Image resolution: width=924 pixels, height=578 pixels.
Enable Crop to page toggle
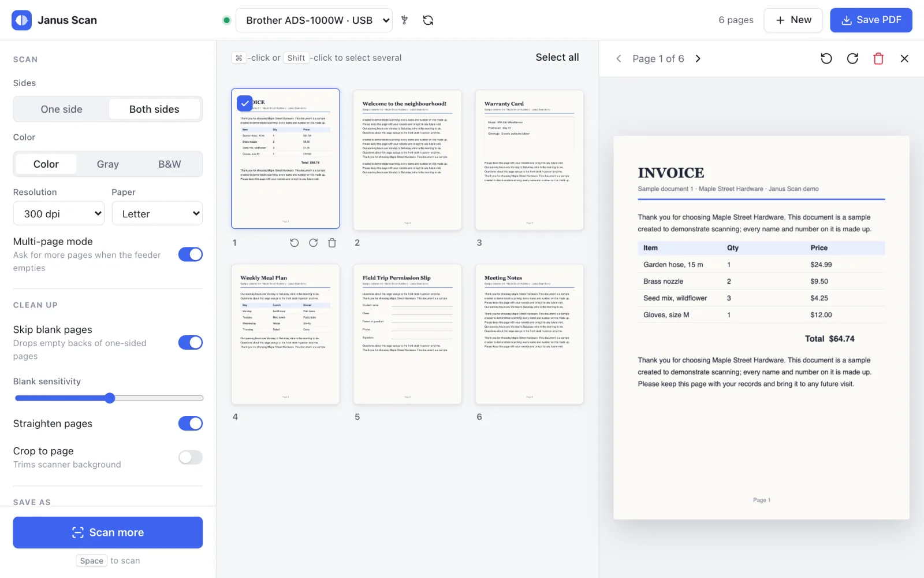(191, 458)
